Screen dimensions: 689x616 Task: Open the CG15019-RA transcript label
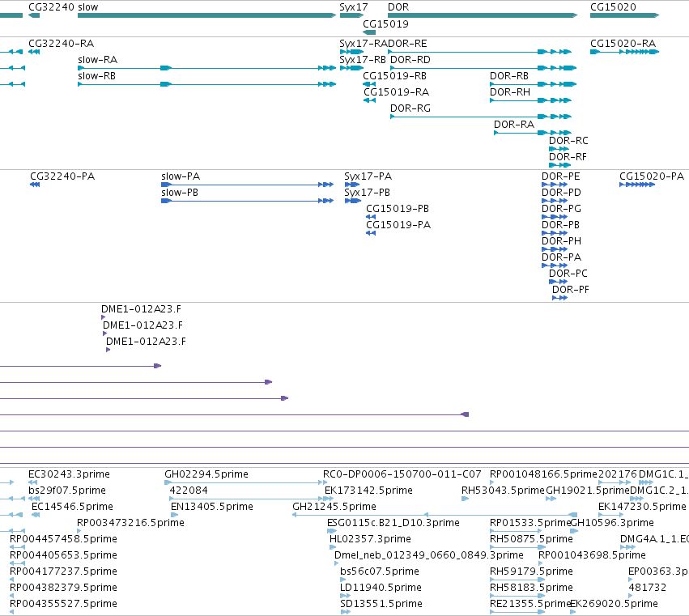[x=397, y=92]
